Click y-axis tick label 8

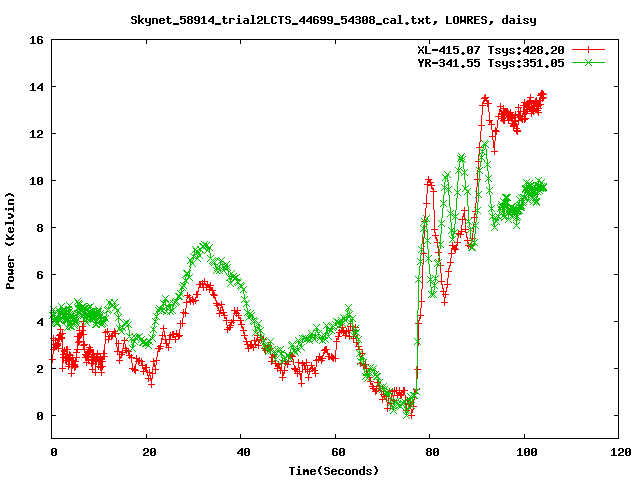pos(40,228)
